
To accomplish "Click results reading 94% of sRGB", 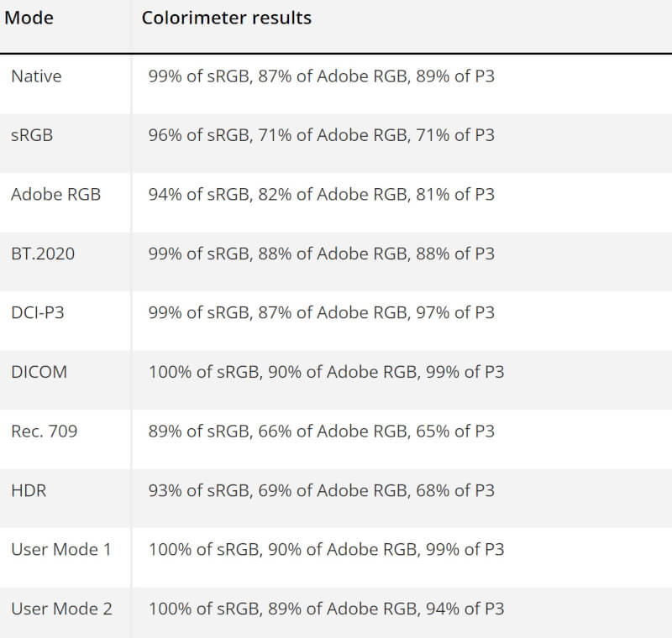I will click(321, 194).
